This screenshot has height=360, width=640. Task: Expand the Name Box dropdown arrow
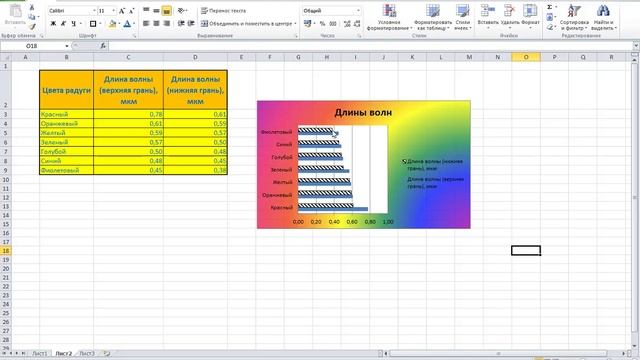[67, 46]
